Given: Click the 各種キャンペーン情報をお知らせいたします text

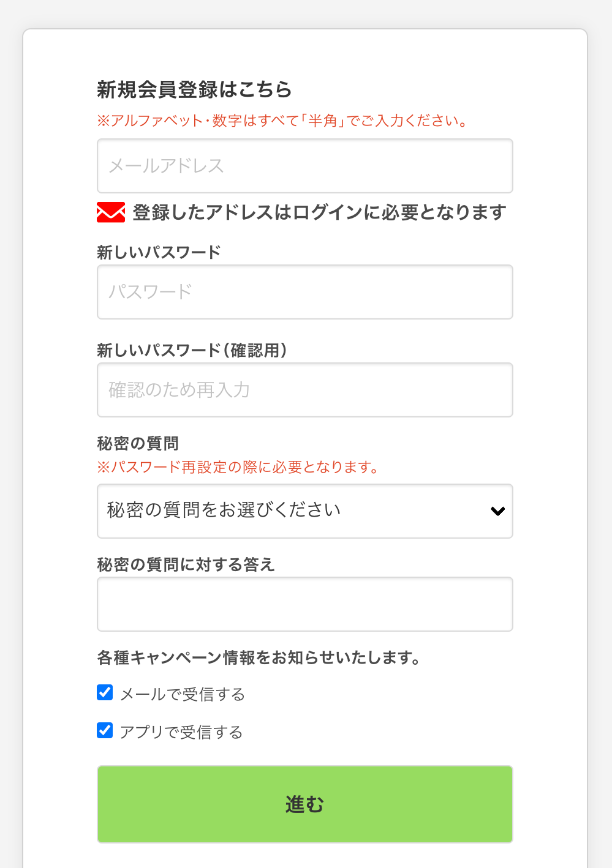Looking at the screenshot, I should point(259,657).
